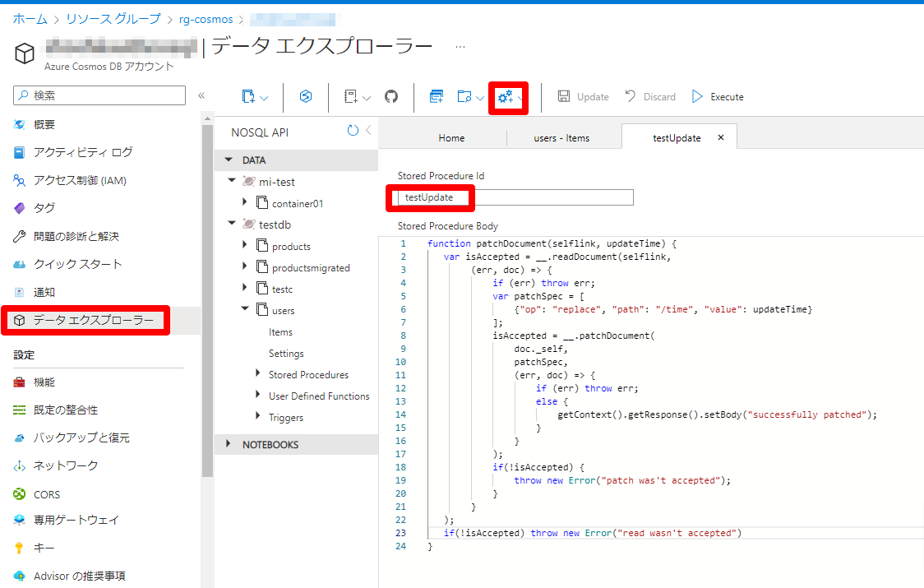Click the rg-cosmos breadcrumb link

206,20
